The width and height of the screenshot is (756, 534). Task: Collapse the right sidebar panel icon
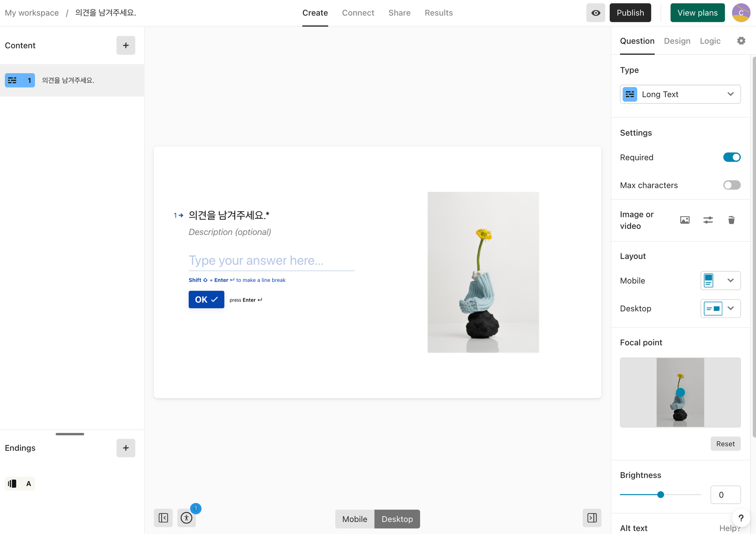point(592,518)
